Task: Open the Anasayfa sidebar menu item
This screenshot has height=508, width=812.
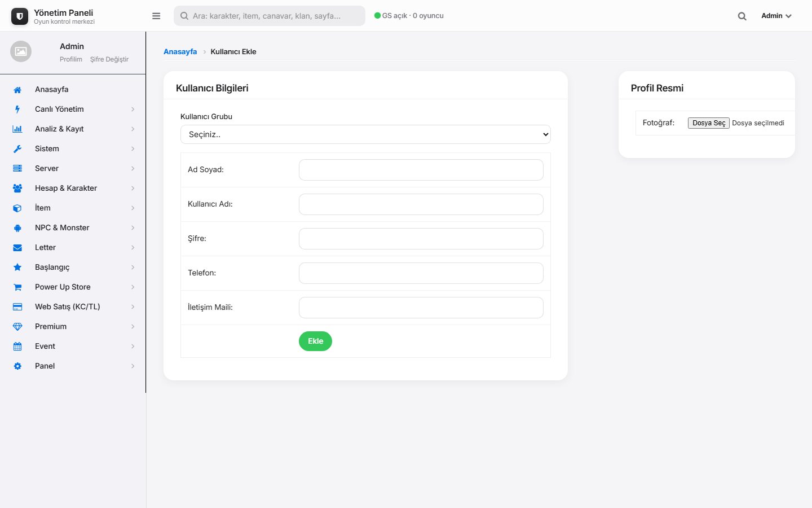Action: (x=73, y=89)
